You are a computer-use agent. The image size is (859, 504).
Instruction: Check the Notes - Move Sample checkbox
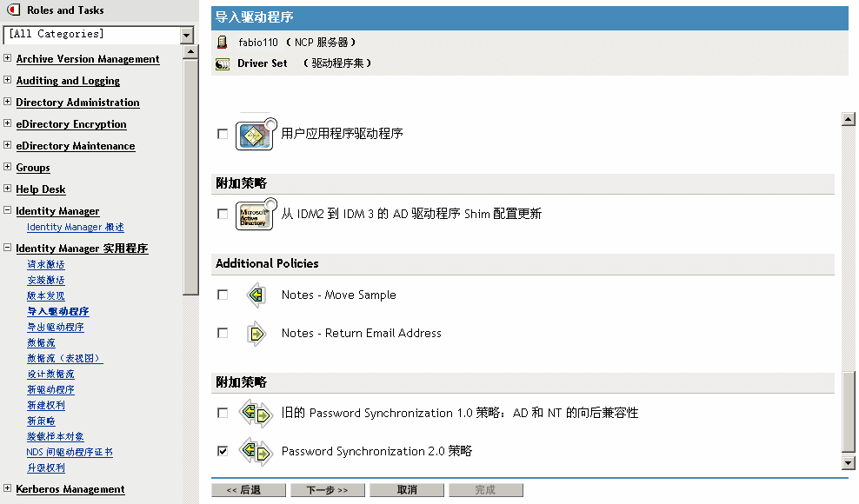(223, 295)
